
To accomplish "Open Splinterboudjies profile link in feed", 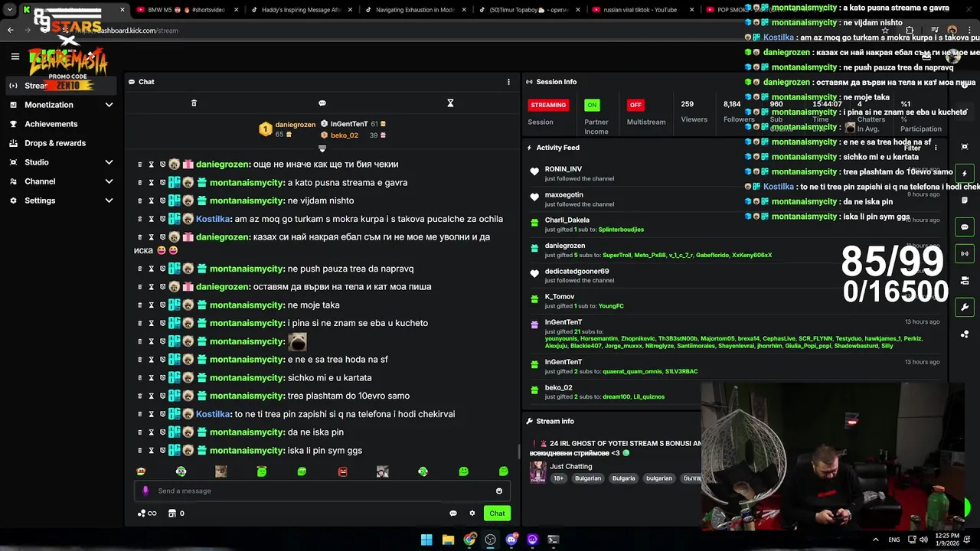I will (621, 230).
